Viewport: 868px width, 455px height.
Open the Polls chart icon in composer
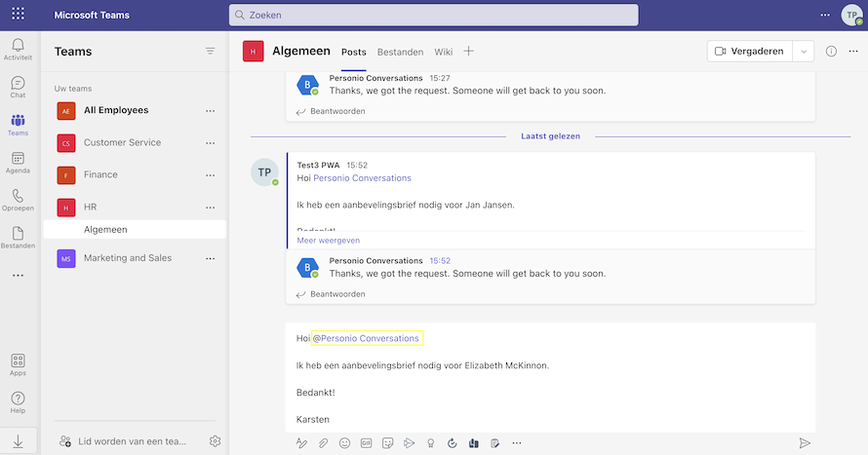click(473, 443)
